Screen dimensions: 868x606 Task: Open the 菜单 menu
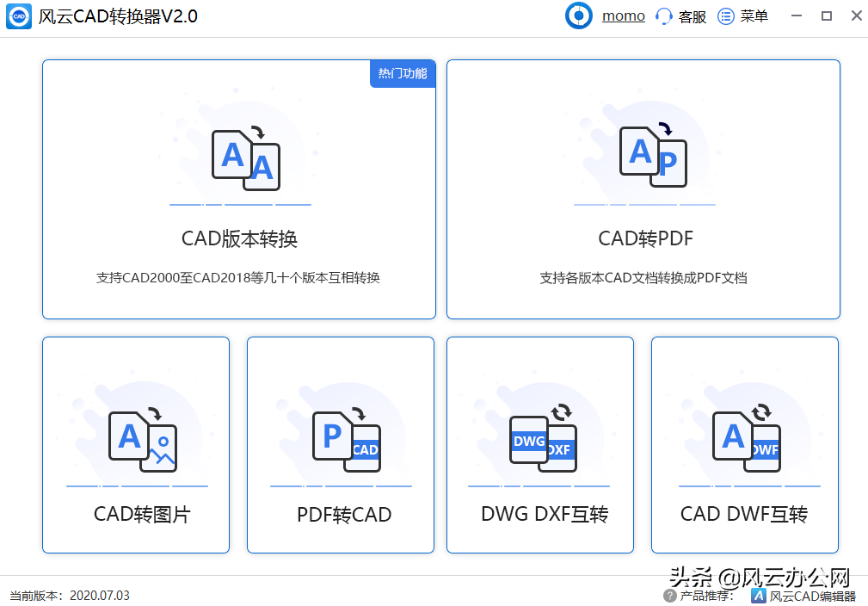754,16
